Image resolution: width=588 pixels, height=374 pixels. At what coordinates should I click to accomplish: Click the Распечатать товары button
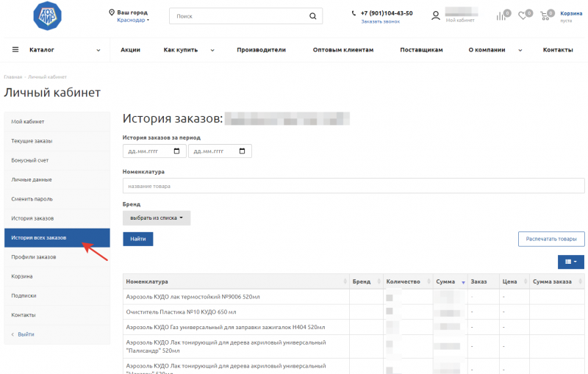(x=551, y=239)
